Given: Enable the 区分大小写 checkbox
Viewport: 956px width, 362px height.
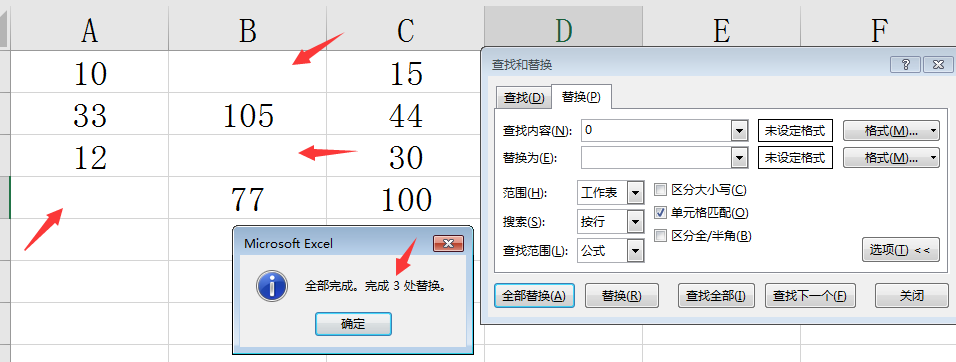Looking at the screenshot, I should [660, 190].
